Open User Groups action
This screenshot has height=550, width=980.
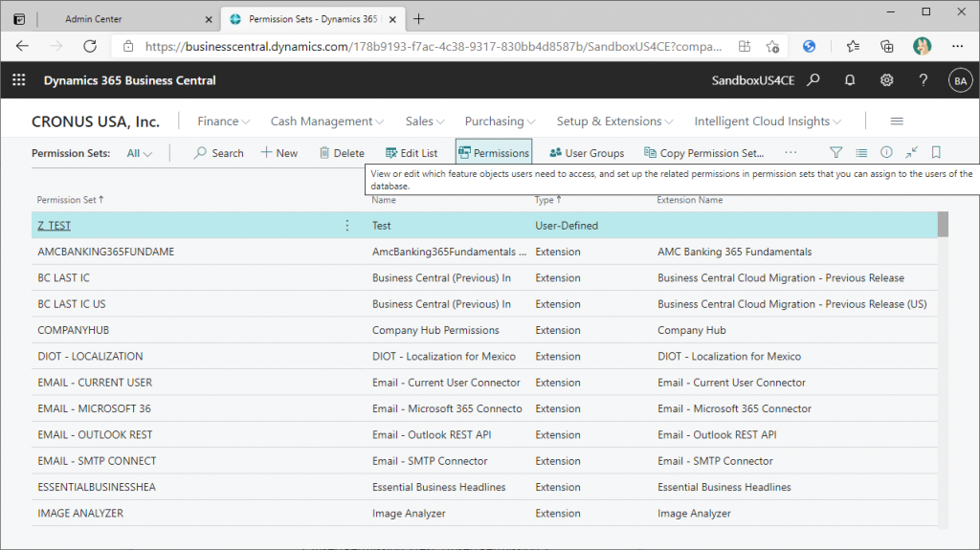(587, 153)
